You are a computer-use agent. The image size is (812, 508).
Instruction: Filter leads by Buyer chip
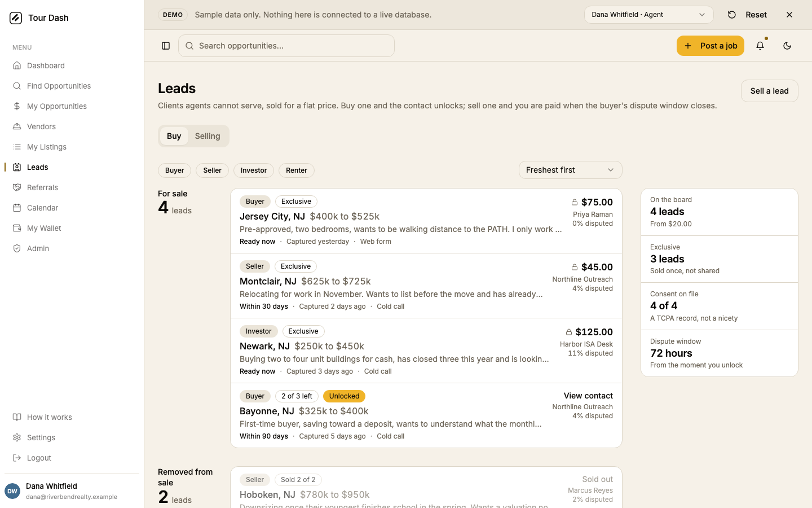tap(175, 170)
